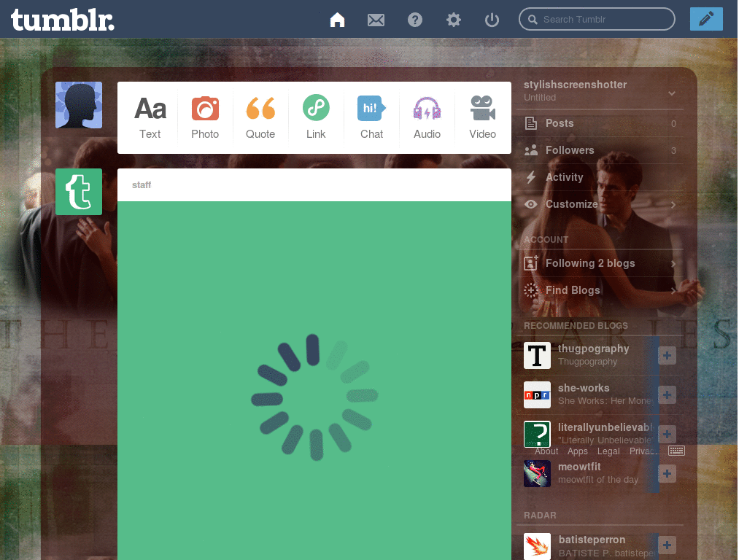Select the pencil new post icon
Viewport: 747px width, 560px height.
point(705,19)
